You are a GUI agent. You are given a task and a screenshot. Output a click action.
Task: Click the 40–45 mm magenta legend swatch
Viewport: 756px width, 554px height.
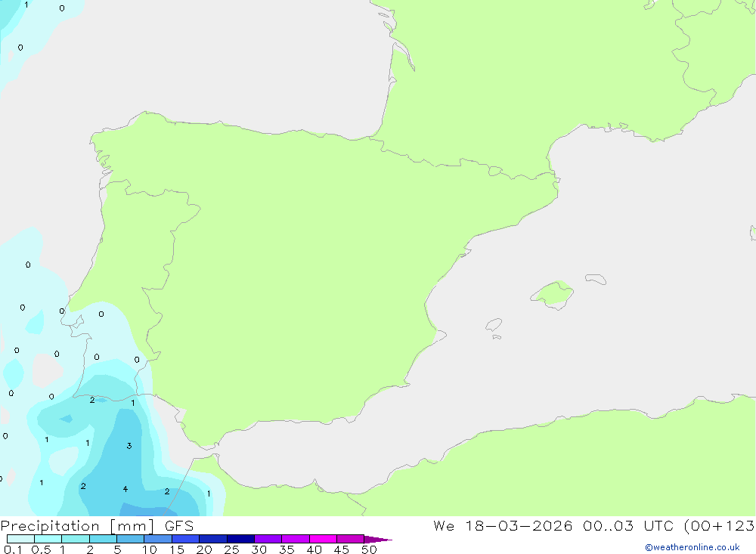point(323,539)
